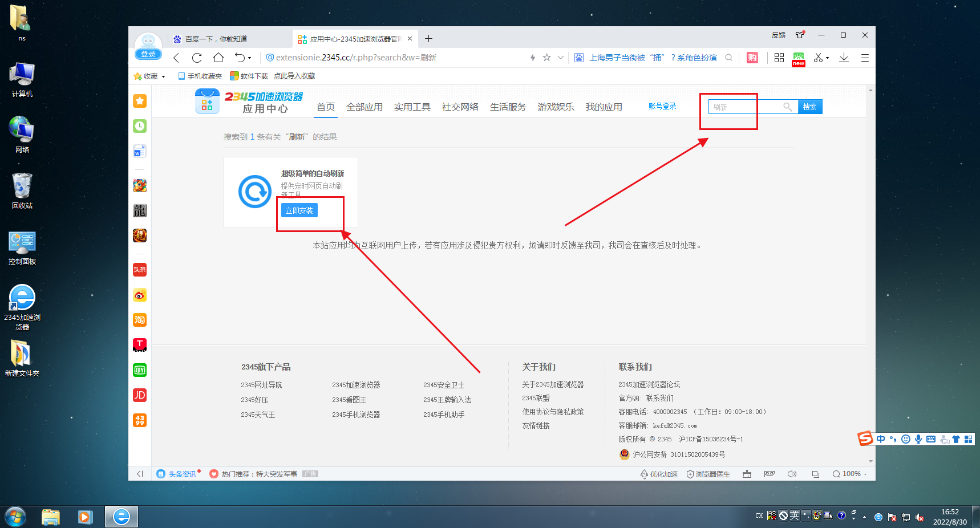Open the 我的应用 navigation tab
The width and height of the screenshot is (980, 528).
(604, 107)
